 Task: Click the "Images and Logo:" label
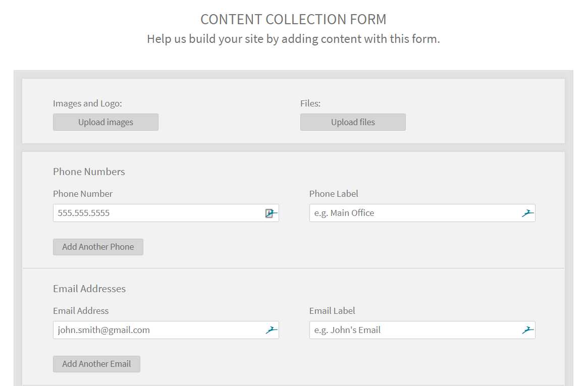[x=87, y=103]
